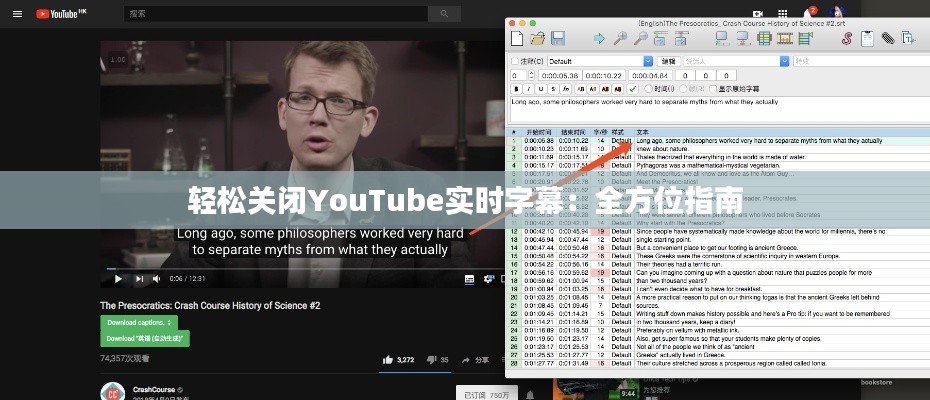Open the CrashCourse channel avatar
The height and width of the screenshot is (400, 930).
[x=112, y=392]
